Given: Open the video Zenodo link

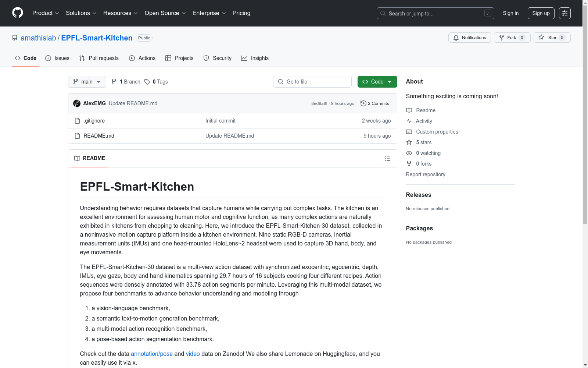Looking at the screenshot, I should (193, 354).
